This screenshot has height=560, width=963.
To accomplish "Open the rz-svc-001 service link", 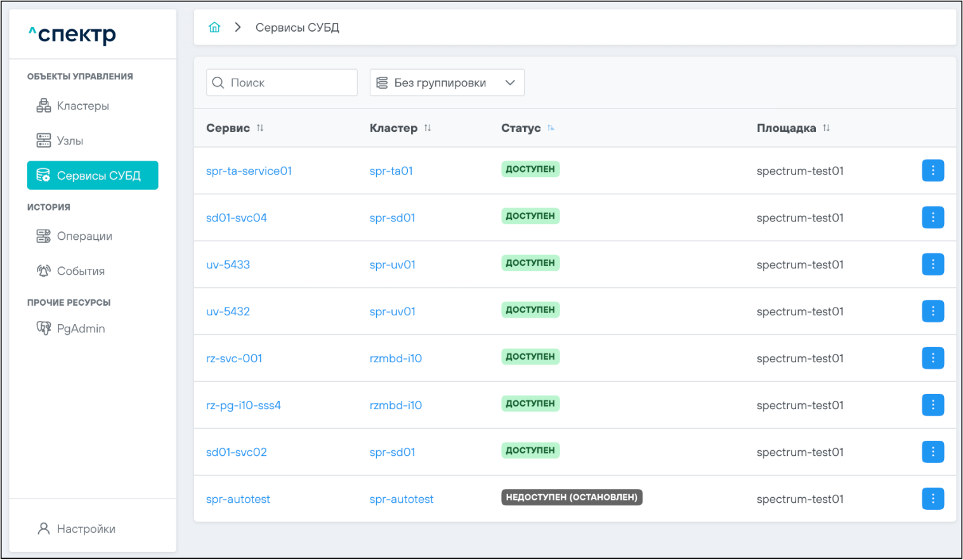I will (234, 358).
